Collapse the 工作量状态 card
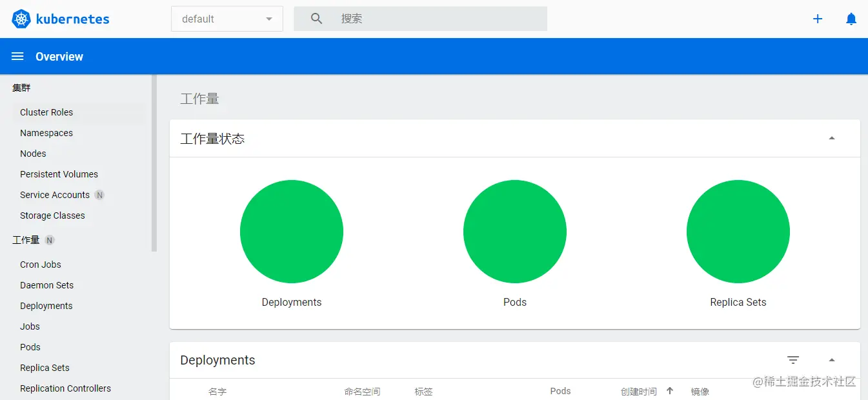Screen dimensions: 868x400 tap(832, 138)
